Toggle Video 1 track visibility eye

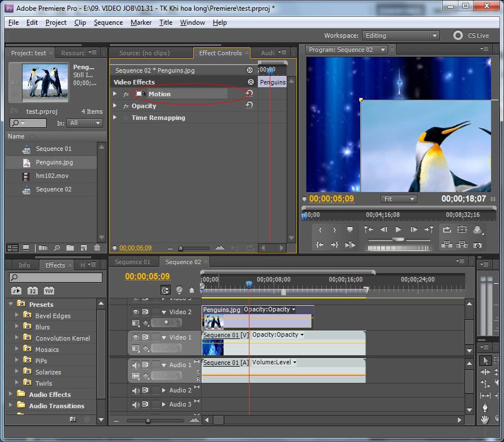point(136,337)
